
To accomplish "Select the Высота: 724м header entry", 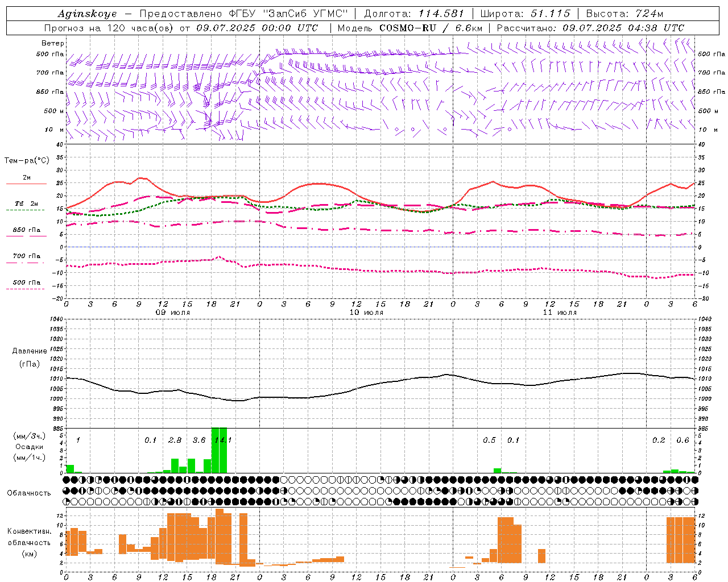I will point(624,14).
